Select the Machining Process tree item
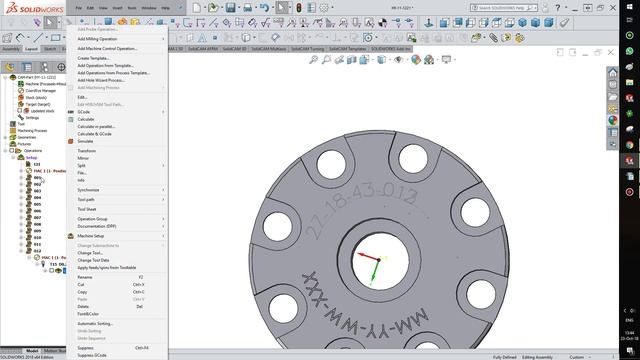Image resolution: width=640 pixels, height=360 pixels. [x=32, y=131]
